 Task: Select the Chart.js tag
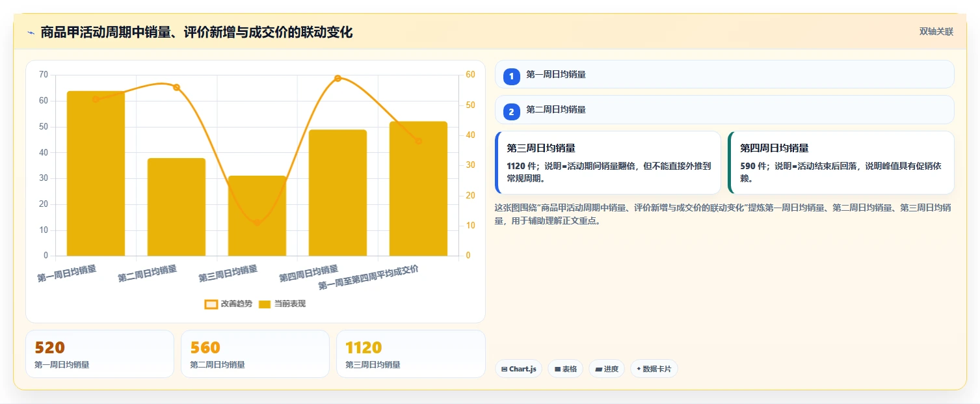[x=518, y=369]
